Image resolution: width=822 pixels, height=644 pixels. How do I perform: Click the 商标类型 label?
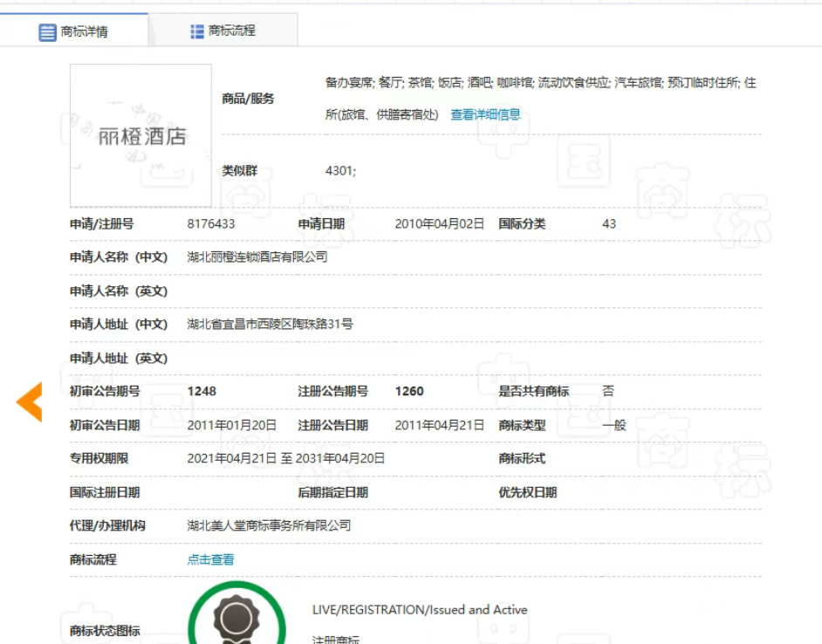pyautogui.click(x=522, y=425)
